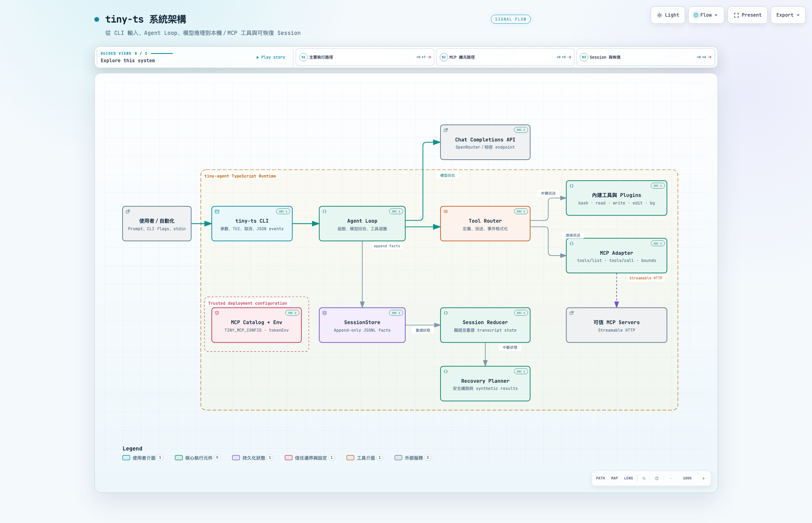Click the 模型回合 edge label
812x523 pixels.
448,176
